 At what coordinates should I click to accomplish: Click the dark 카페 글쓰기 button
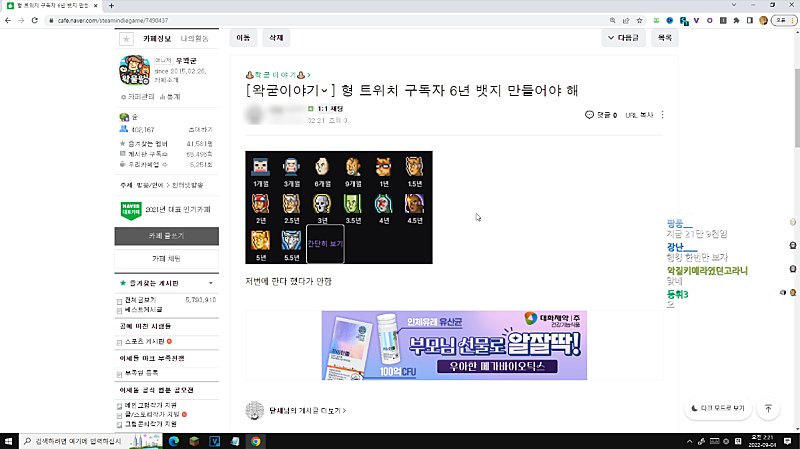tap(166, 236)
